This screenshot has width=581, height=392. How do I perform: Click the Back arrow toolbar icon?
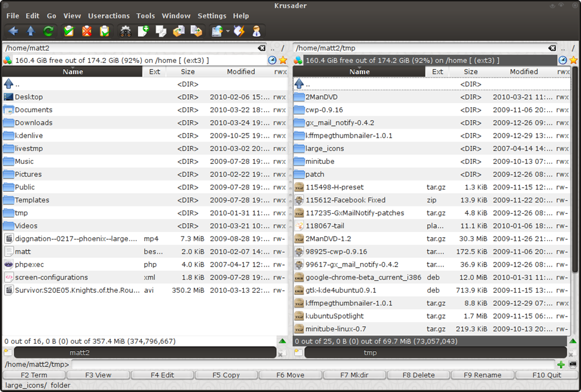coord(14,31)
